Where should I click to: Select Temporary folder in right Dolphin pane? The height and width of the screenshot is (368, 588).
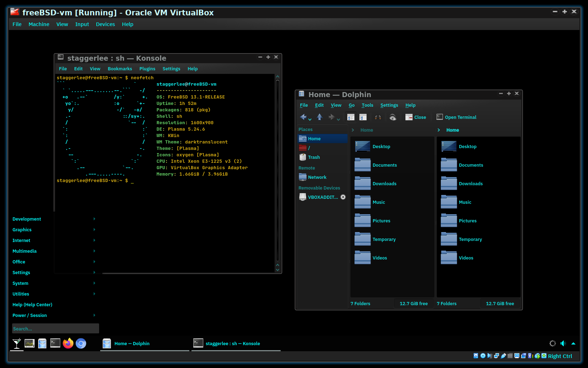point(461,239)
